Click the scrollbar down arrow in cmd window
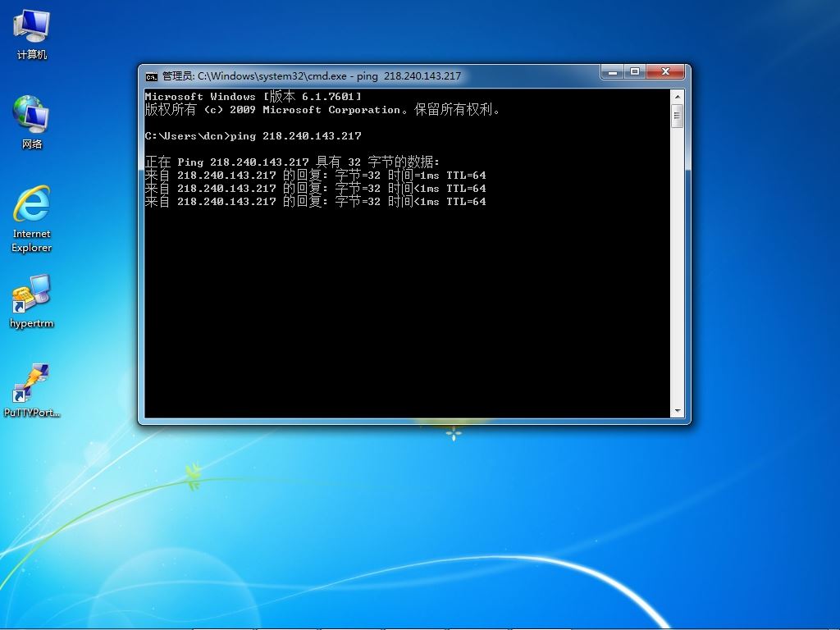This screenshot has height=630, width=840. point(677,411)
